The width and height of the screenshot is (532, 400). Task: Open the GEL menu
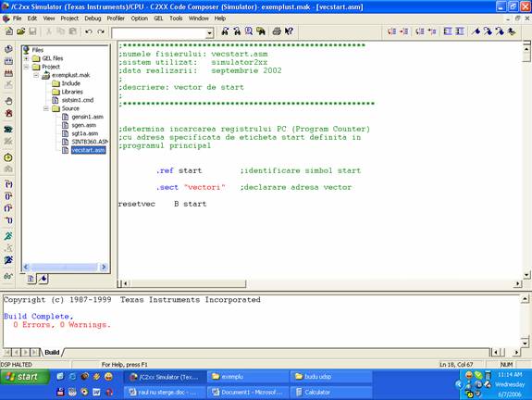click(158, 19)
